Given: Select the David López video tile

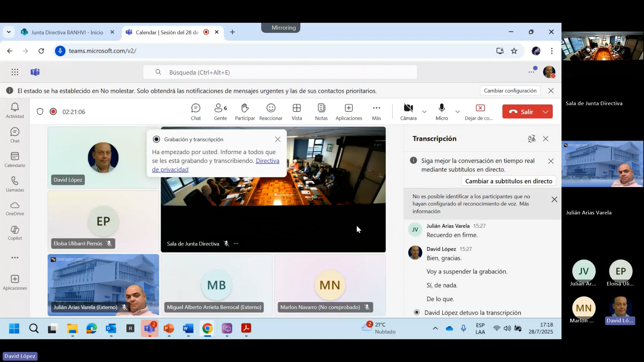Looking at the screenshot, I should [x=103, y=157].
